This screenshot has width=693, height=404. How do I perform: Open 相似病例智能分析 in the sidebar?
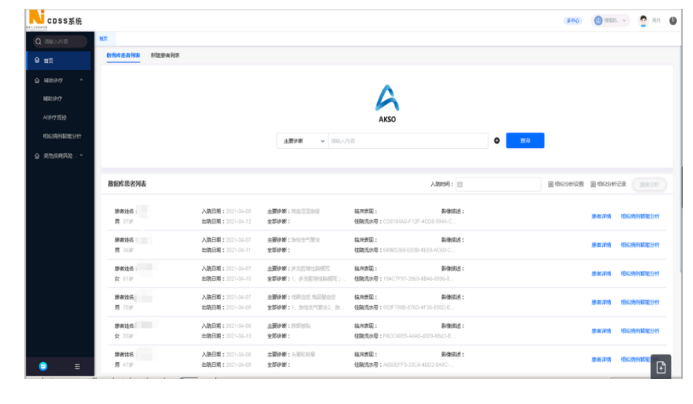[62, 136]
